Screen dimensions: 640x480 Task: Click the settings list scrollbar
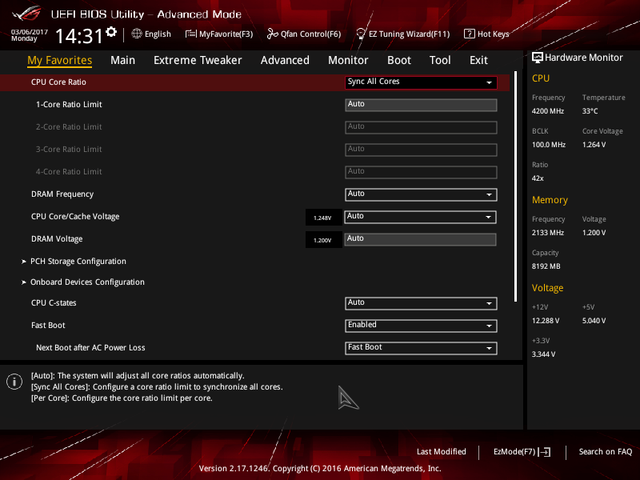click(x=516, y=187)
